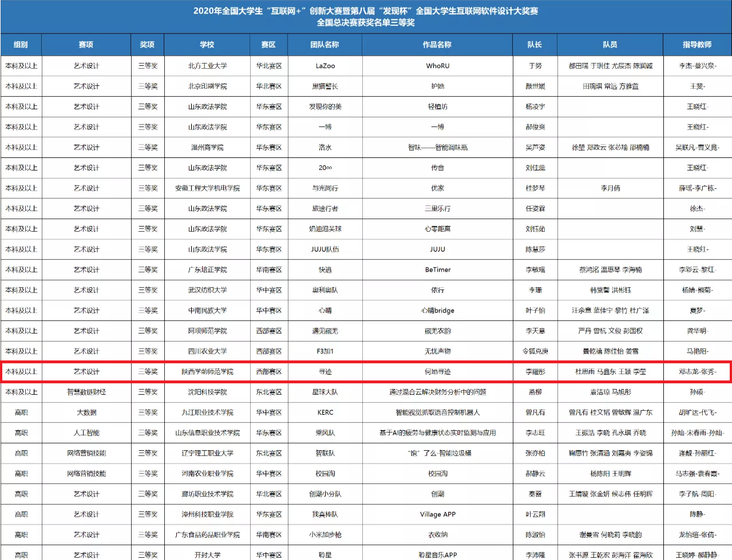Click the 团队名称 column header
The height and width of the screenshot is (560, 732).
(x=325, y=45)
